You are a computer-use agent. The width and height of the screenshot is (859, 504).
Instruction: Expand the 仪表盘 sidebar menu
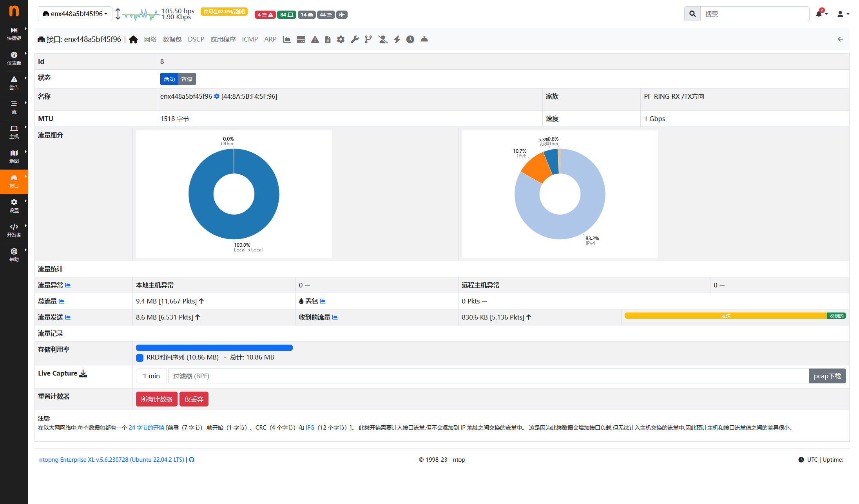[14, 59]
